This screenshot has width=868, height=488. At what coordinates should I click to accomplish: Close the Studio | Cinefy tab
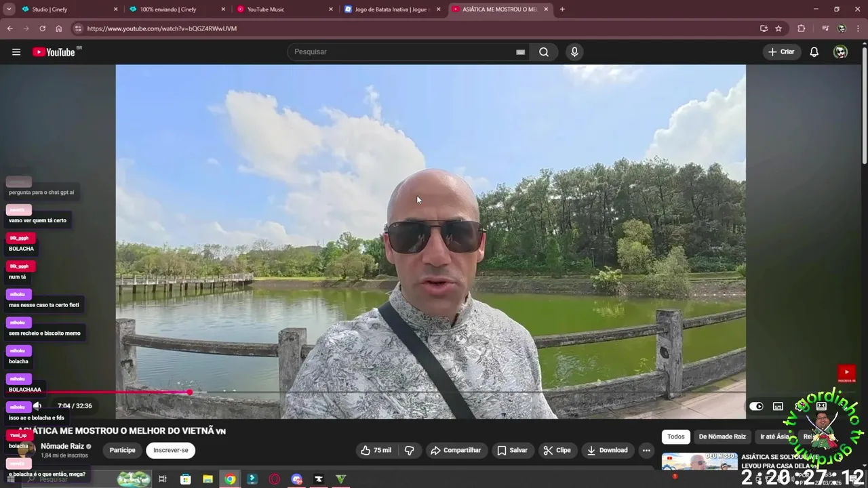click(115, 9)
